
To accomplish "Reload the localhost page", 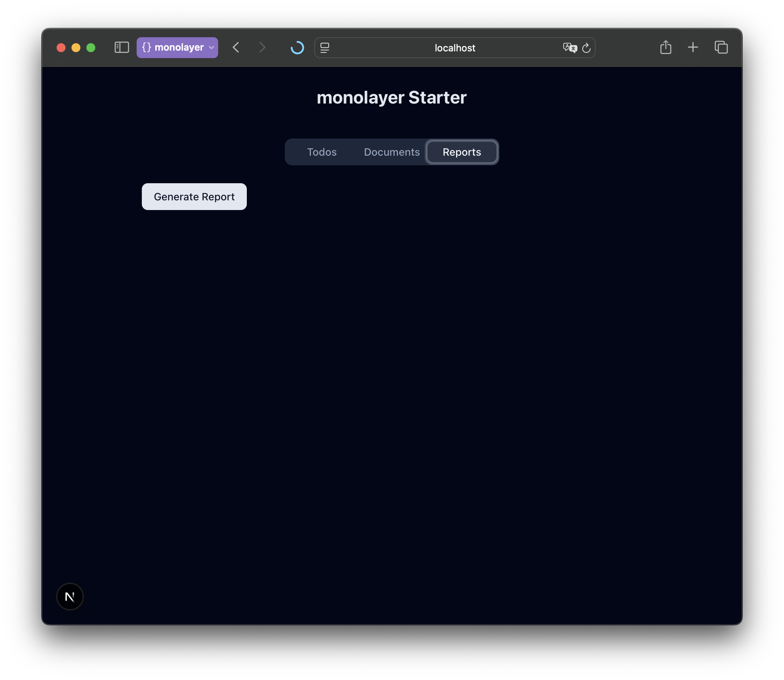I will [x=587, y=48].
